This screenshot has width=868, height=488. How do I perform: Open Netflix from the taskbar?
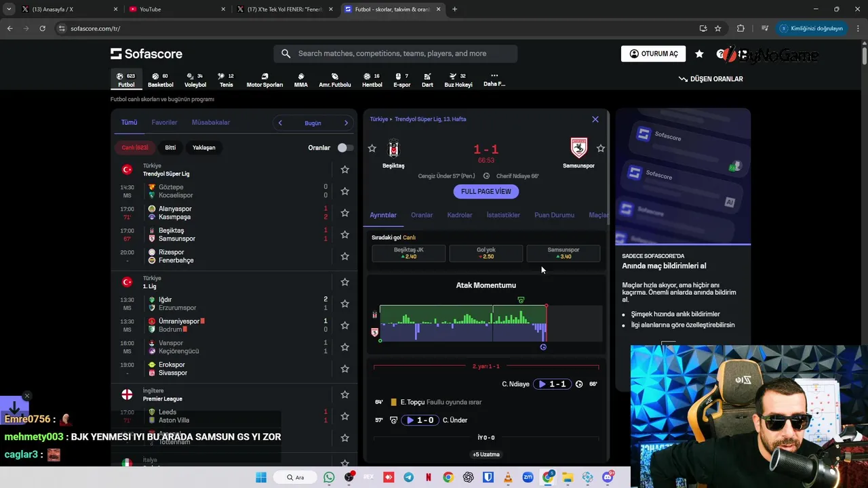point(429,477)
